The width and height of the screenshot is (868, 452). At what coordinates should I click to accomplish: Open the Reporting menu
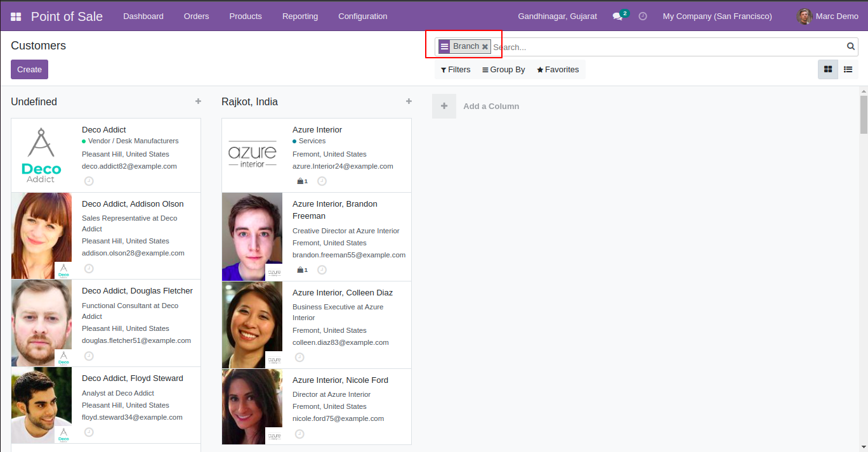point(300,16)
